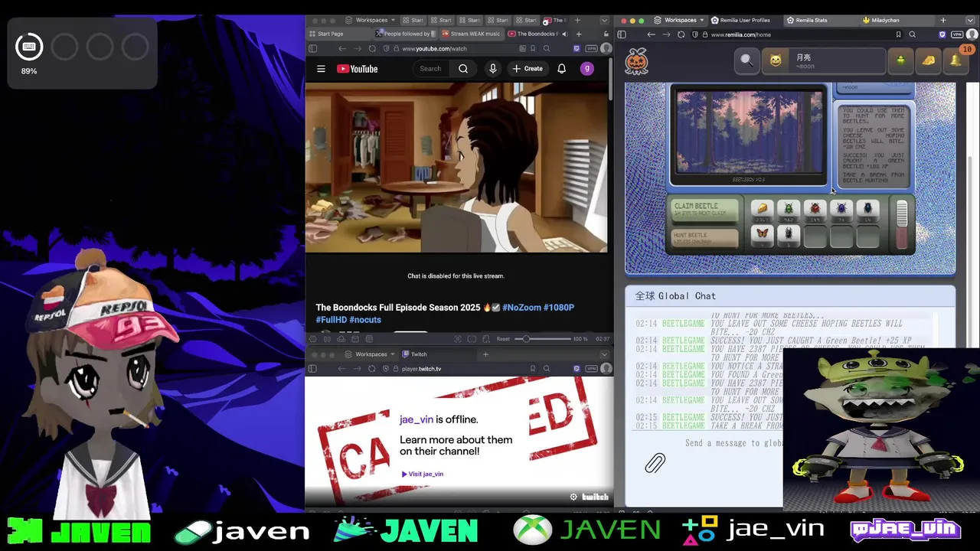Viewport: 980px width, 551px height.
Task: Open the moon user profile card
Action: click(824, 60)
